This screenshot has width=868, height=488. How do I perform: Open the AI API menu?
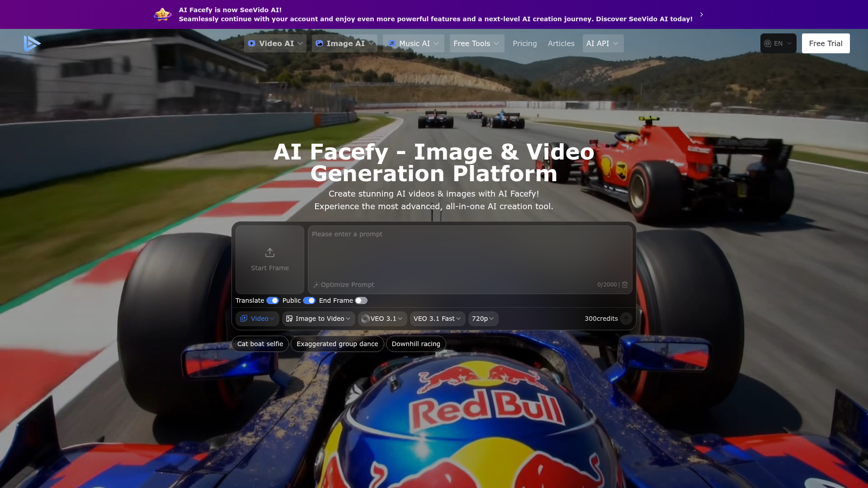tap(603, 43)
